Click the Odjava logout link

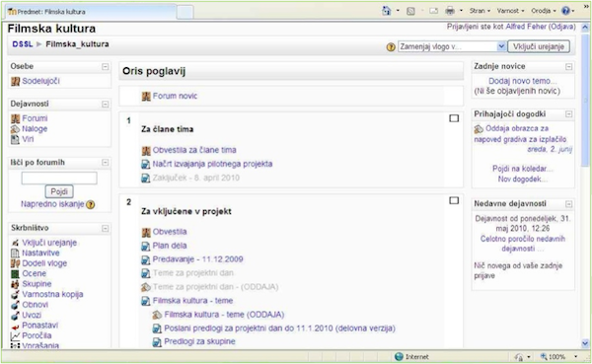pos(561,27)
